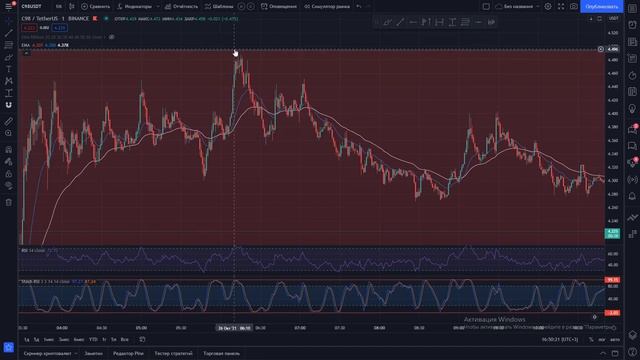The height and width of the screenshot is (360, 640).
Task: Click the 16:50:21 (UTC+3) timezone selector
Action: (x=560, y=340)
